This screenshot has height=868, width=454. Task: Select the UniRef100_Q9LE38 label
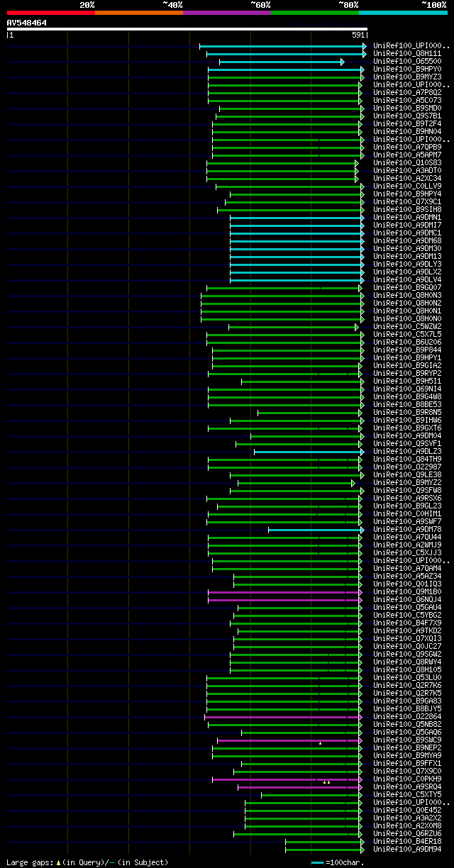pyautogui.click(x=407, y=474)
